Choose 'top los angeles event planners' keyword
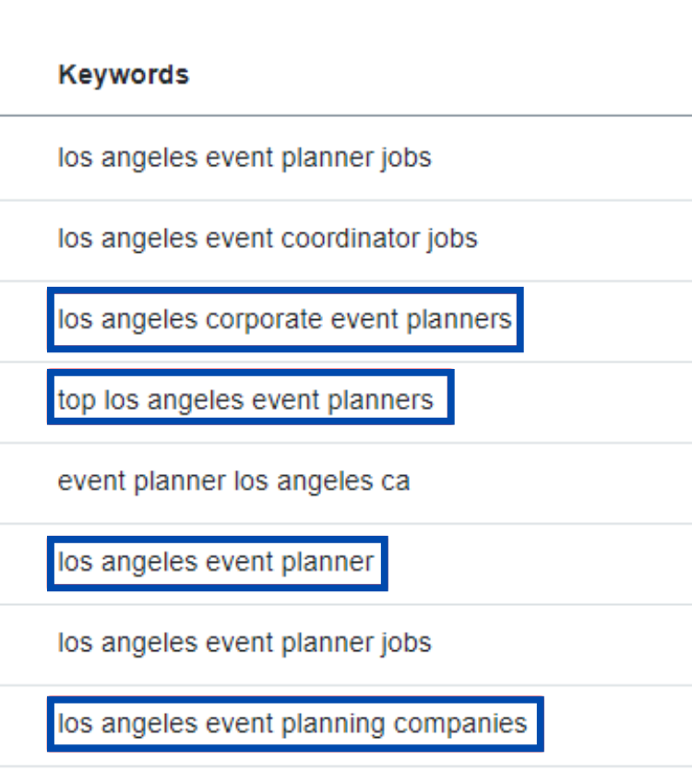The width and height of the screenshot is (692, 784). (x=245, y=400)
